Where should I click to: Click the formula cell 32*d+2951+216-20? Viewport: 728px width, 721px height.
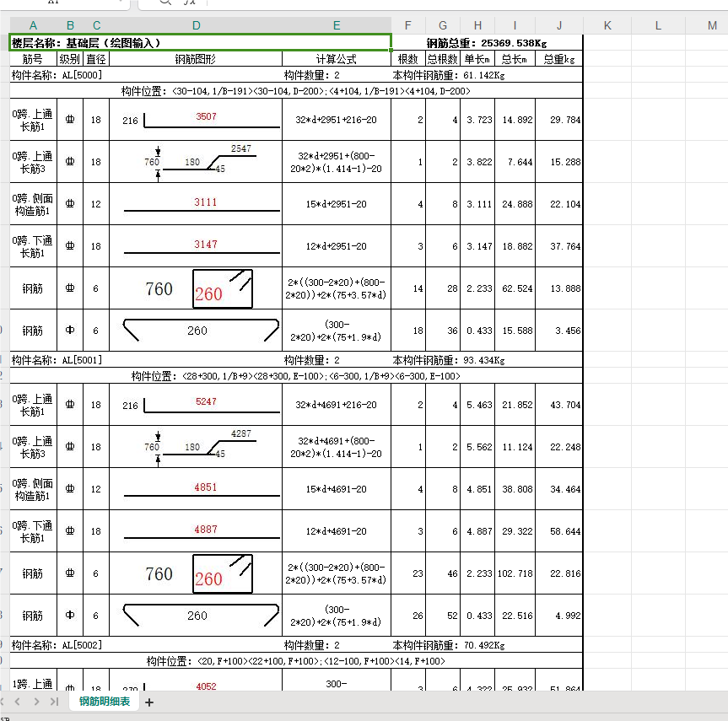pos(337,120)
